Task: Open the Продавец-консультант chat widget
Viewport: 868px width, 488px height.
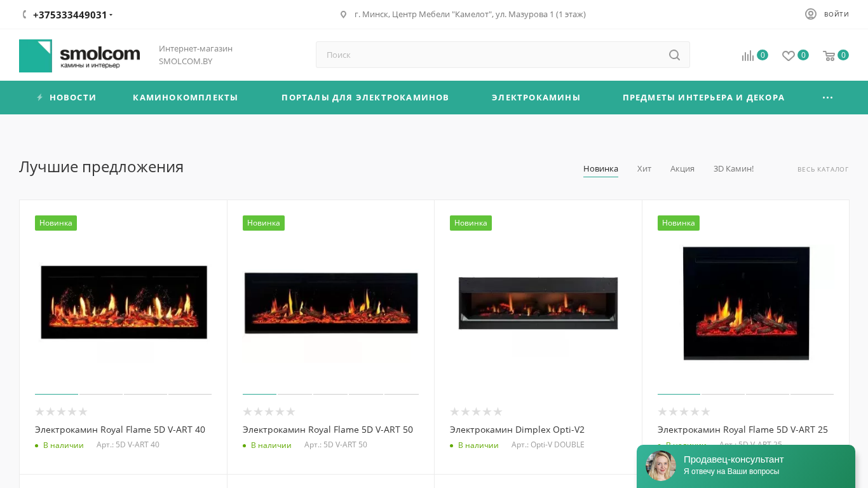Action: tap(746, 466)
